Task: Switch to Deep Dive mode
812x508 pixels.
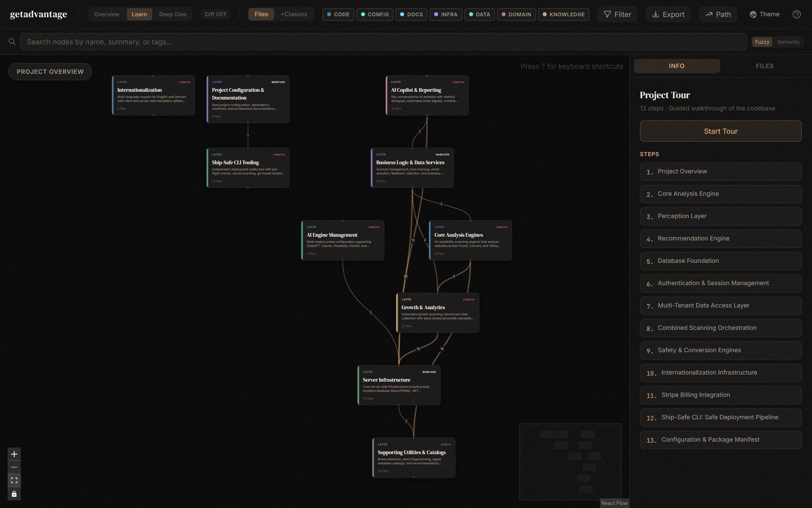Action: click(x=173, y=14)
